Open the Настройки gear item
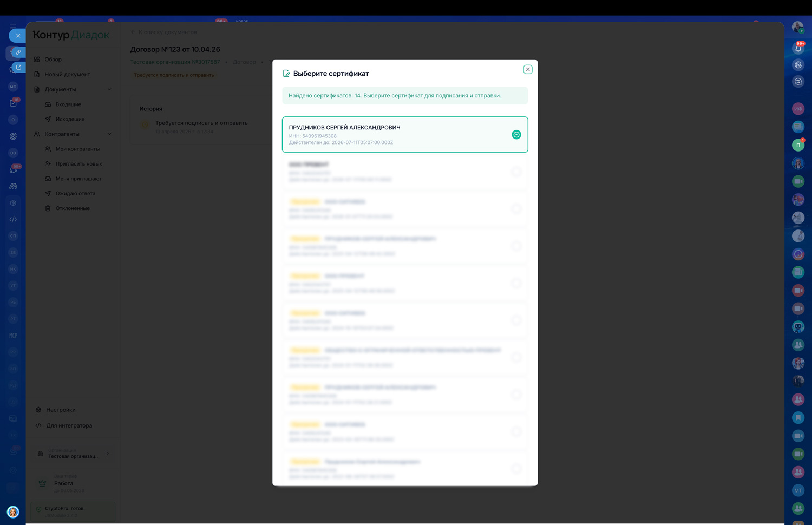The image size is (812, 525). pyautogui.click(x=60, y=410)
